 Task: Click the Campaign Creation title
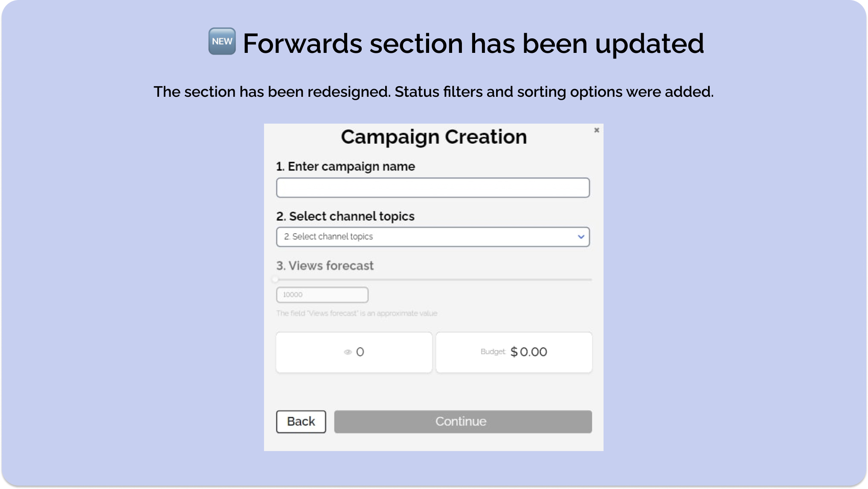tap(434, 137)
